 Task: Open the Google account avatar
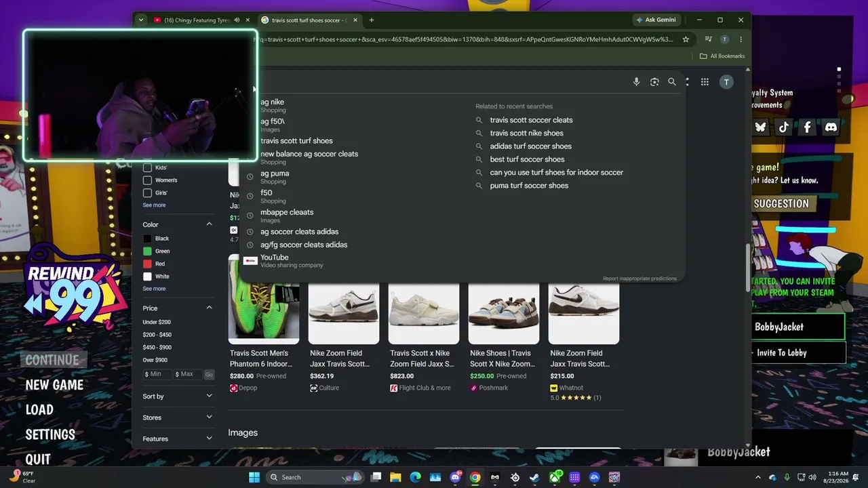click(726, 82)
